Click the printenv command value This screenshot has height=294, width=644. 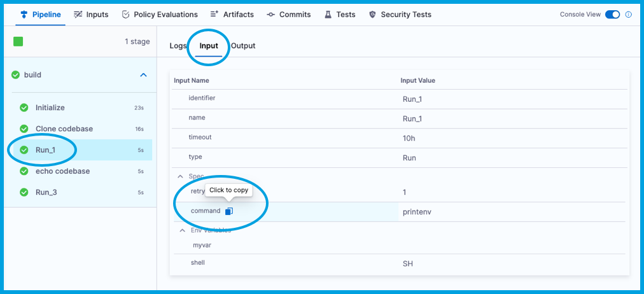pos(417,212)
